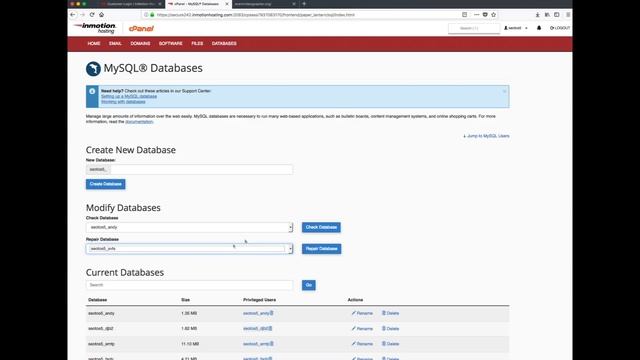The height and width of the screenshot is (360, 640).
Task: Click the InMotion Hosting logo
Action: 95,28
